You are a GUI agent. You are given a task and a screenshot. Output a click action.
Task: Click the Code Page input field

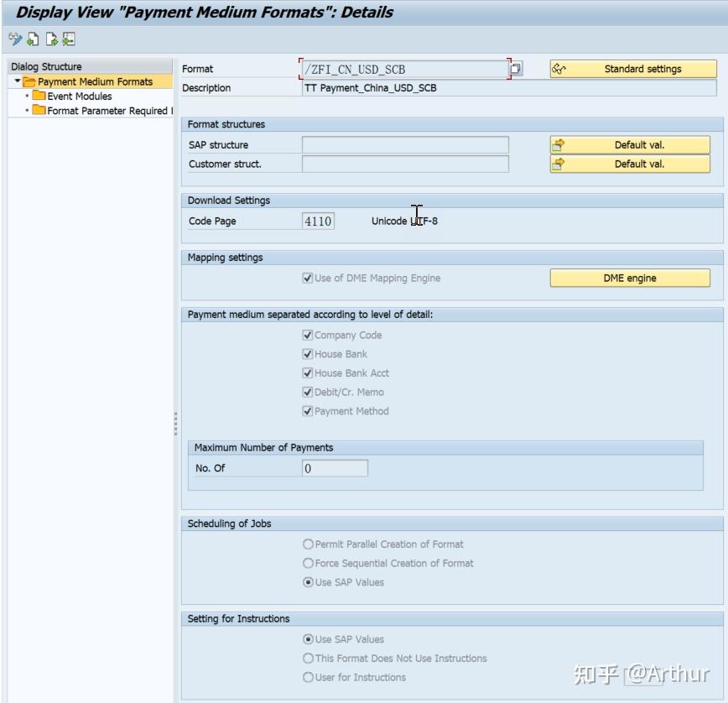click(x=316, y=221)
